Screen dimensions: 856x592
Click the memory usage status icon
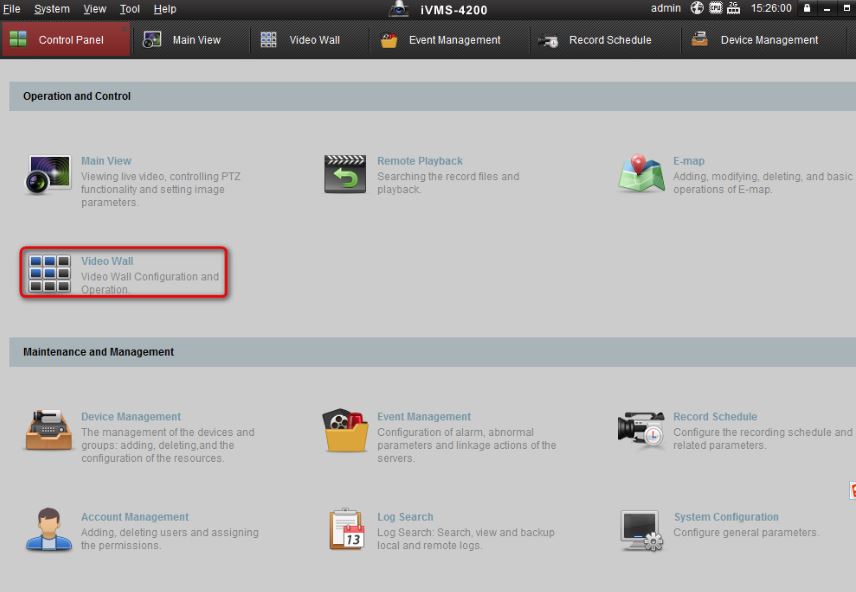(734, 8)
